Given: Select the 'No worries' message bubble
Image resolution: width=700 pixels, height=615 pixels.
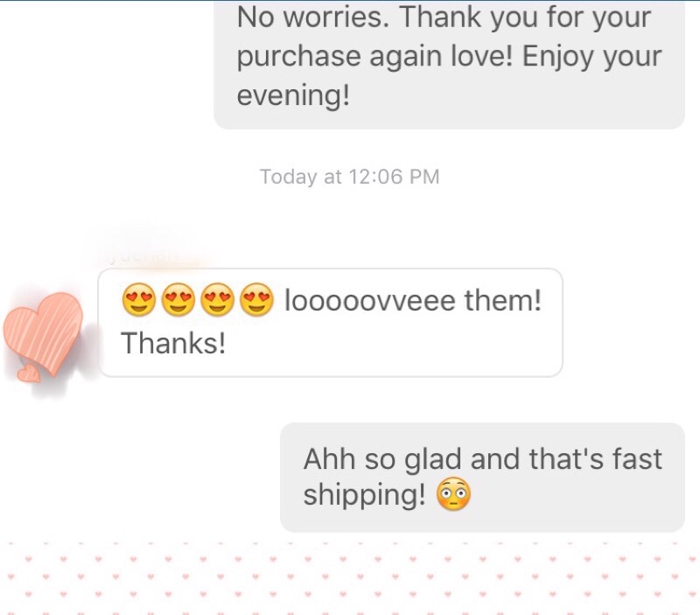Looking at the screenshot, I should click(449, 65).
